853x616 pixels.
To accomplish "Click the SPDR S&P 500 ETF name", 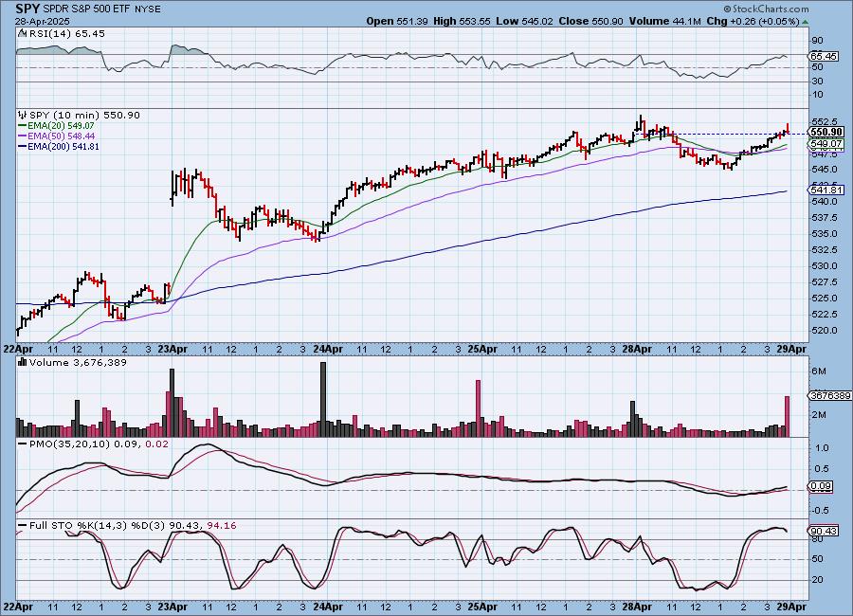I will [x=85, y=9].
